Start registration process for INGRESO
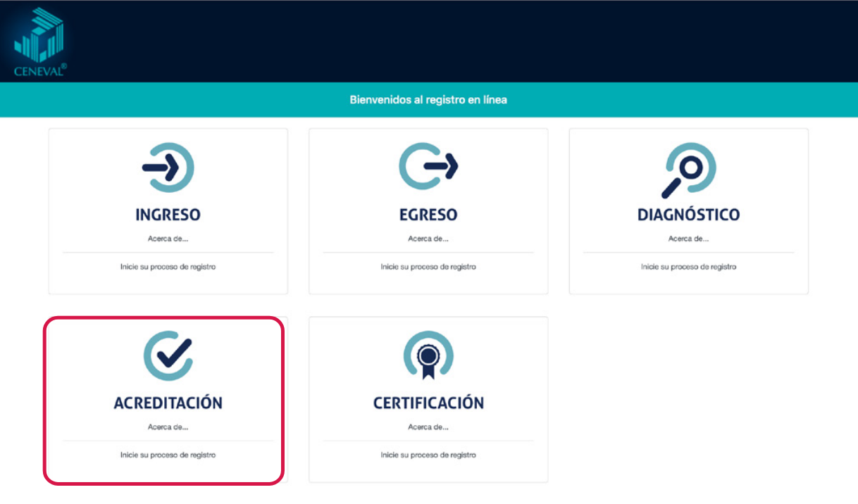 [168, 267]
